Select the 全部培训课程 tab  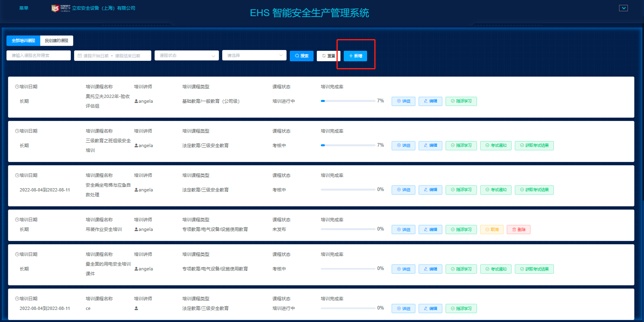coord(23,41)
